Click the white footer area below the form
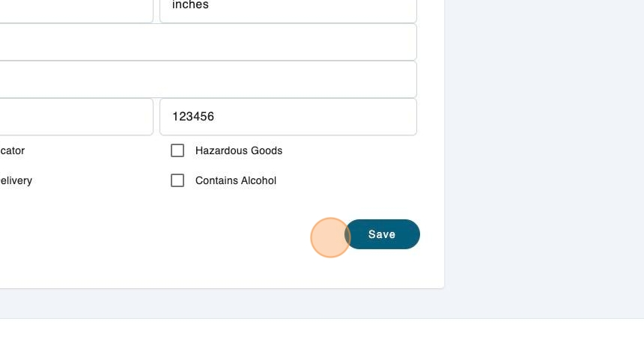Viewport: 644px width, 360px height. (322, 341)
